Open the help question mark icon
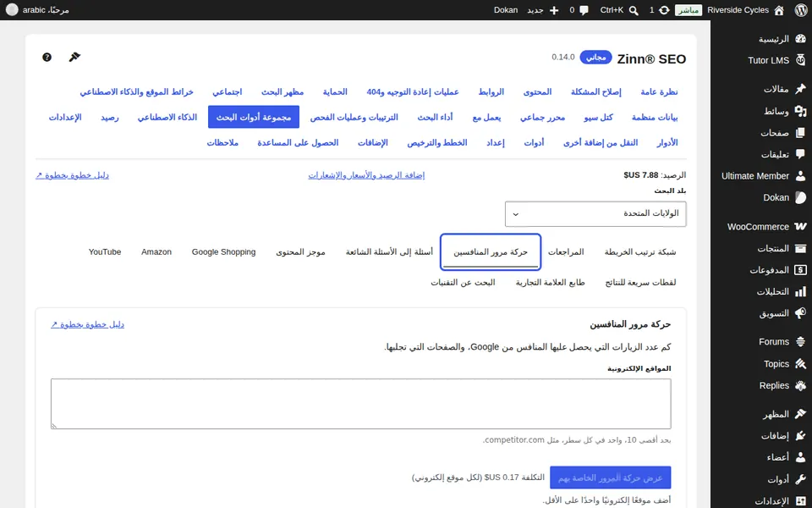812x508 pixels. [x=47, y=57]
